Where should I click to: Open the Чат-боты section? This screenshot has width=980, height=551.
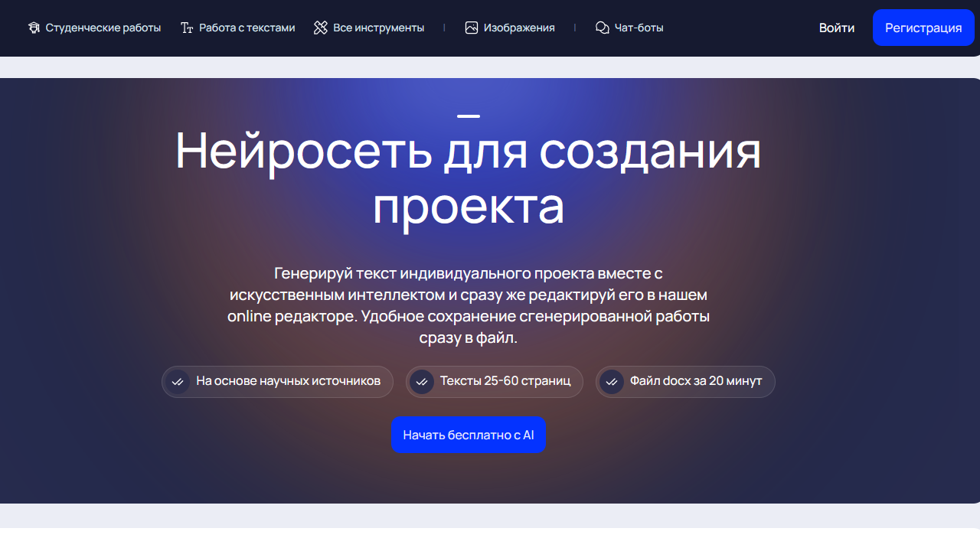pyautogui.click(x=636, y=28)
